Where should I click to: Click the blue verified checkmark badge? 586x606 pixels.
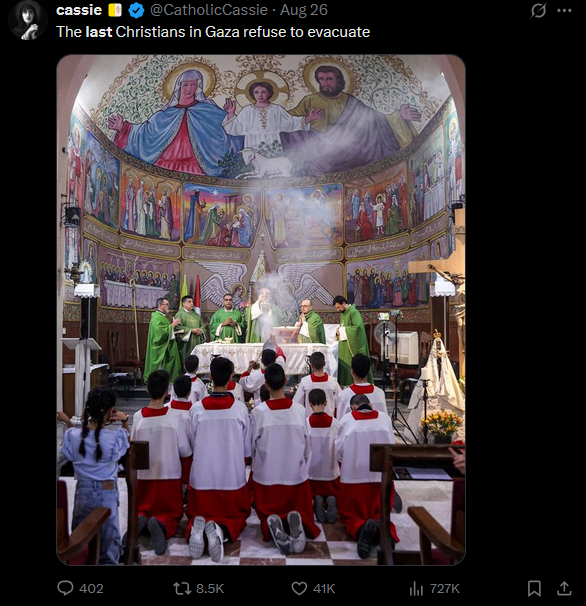(136, 10)
